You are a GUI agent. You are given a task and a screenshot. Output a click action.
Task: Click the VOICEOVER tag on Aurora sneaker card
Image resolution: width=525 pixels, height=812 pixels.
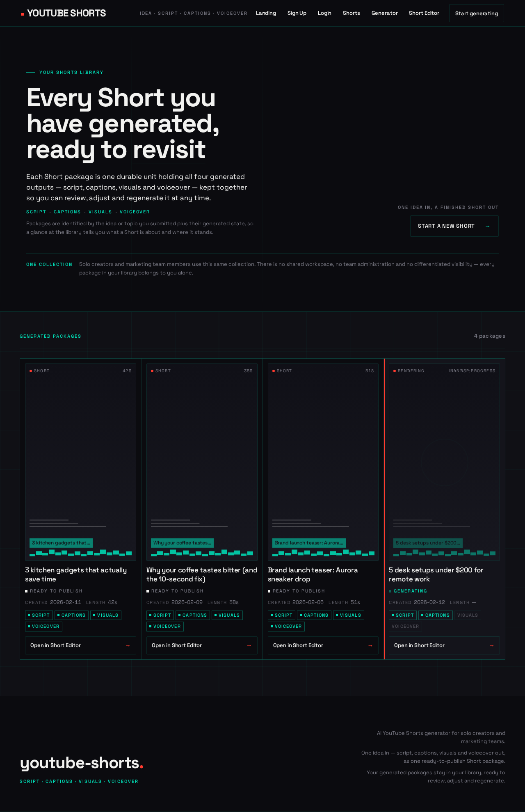[286, 627]
